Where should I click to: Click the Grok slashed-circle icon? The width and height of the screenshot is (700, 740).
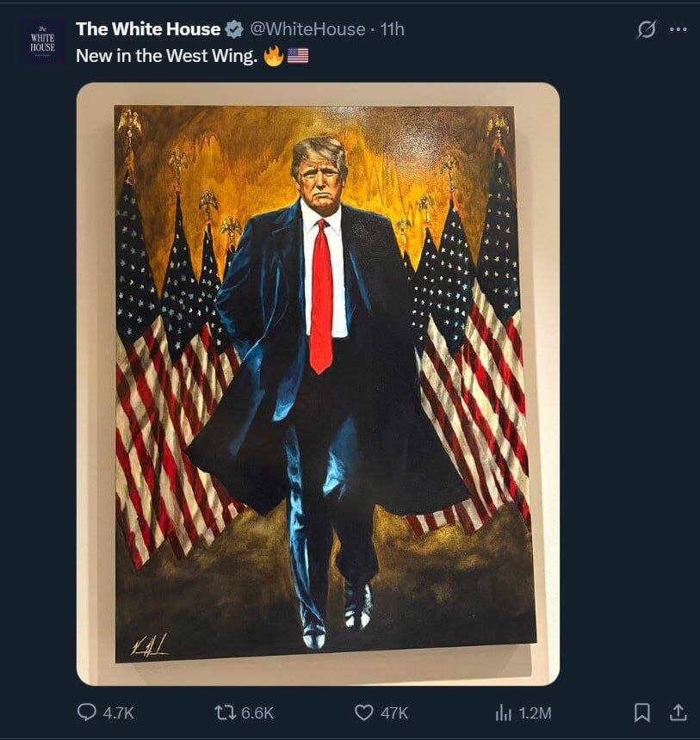click(646, 29)
